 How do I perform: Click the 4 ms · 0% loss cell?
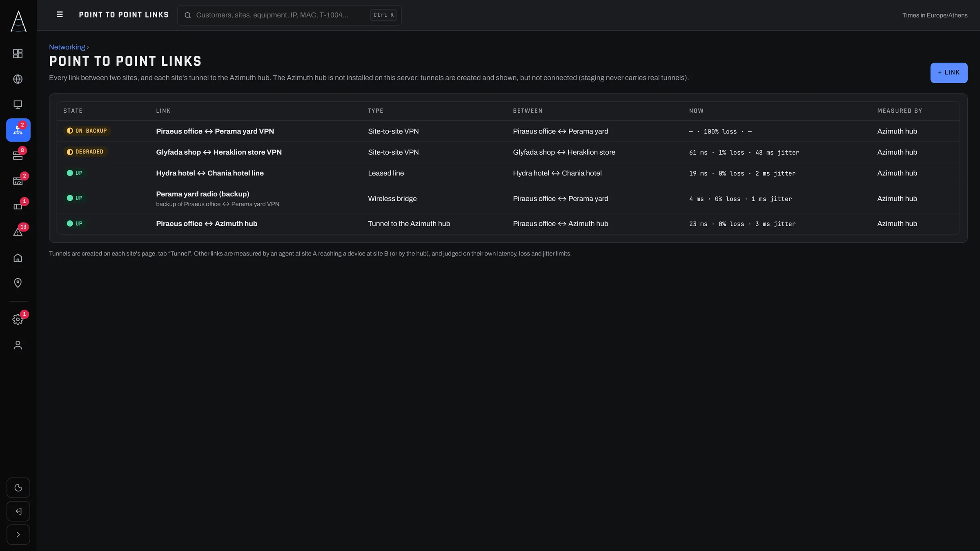click(x=740, y=199)
